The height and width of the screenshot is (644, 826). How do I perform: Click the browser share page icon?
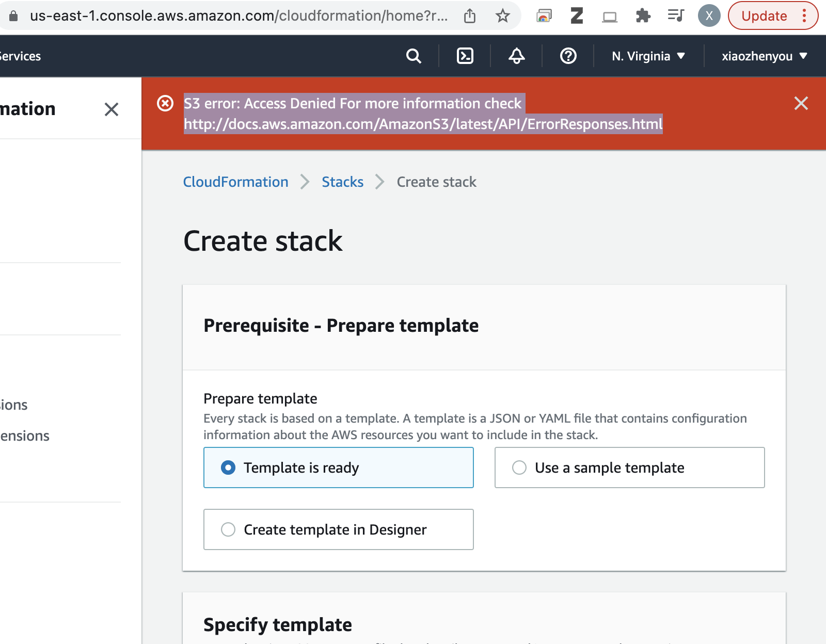tap(470, 16)
